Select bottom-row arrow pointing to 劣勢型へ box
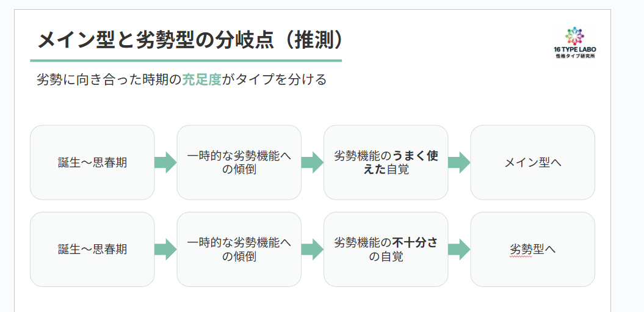The image size is (644, 312). pyautogui.click(x=458, y=249)
